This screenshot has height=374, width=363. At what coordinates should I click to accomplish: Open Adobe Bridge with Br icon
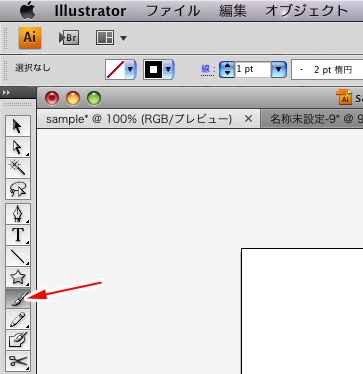[69, 38]
